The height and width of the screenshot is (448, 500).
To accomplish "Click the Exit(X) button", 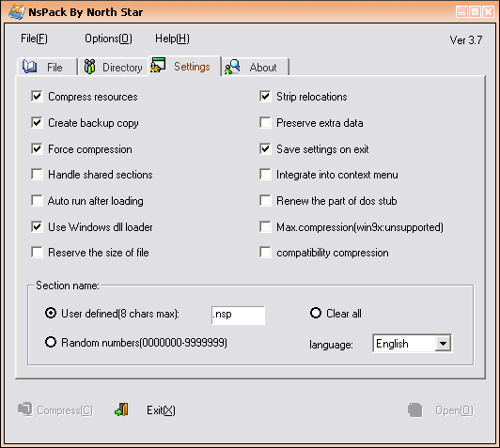I will (x=161, y=410).
